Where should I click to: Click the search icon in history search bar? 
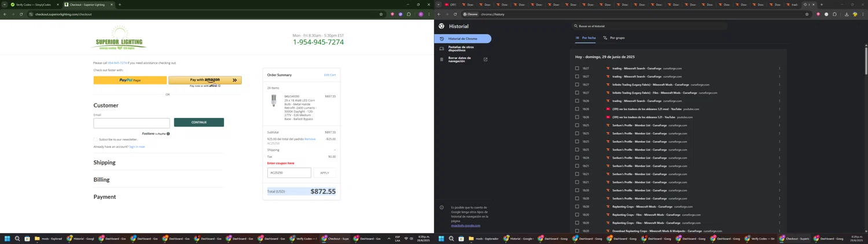pyautogui.click(x=576, y=26)
